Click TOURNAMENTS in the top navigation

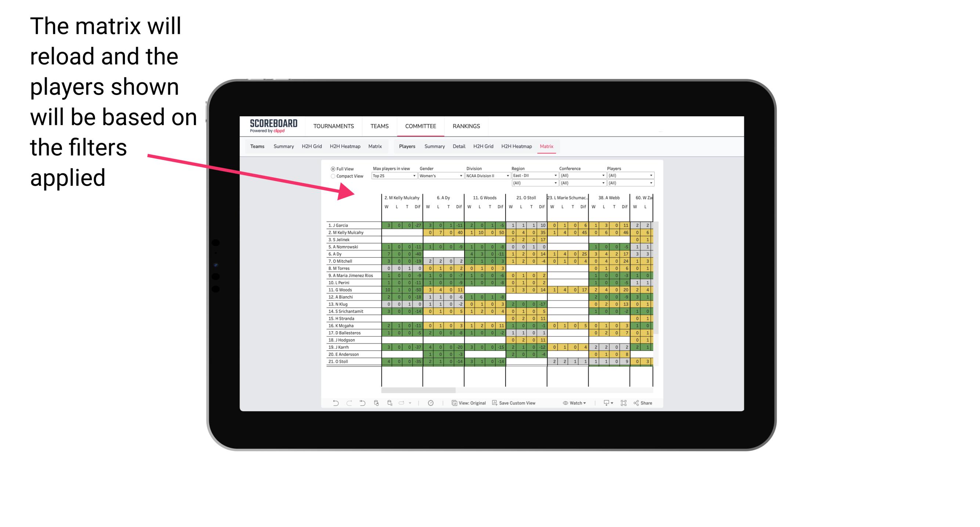click(x=335, y=125)
